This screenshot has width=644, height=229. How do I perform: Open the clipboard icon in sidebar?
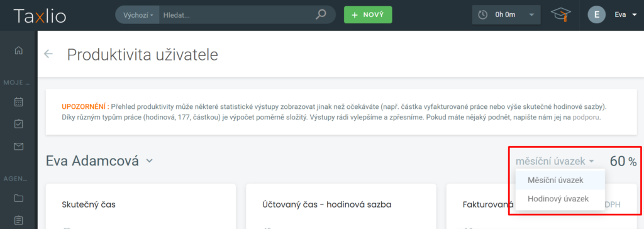[x=18, y=220]
